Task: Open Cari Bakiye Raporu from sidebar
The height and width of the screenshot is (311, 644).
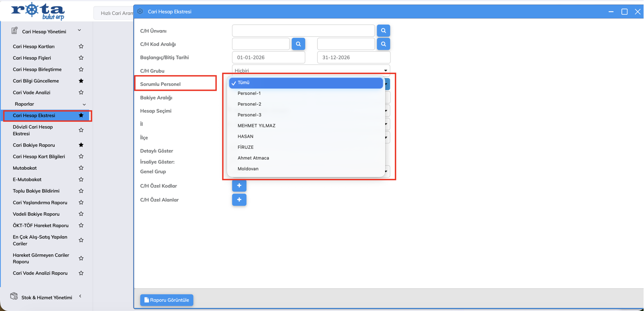Action: coord(34,145)
